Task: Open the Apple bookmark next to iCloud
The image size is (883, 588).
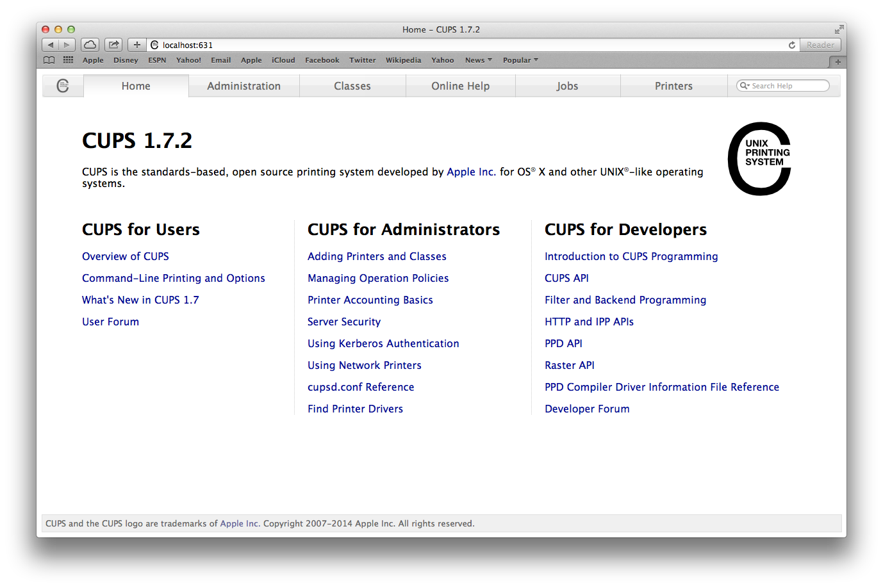Action: (x=251, y=60)
